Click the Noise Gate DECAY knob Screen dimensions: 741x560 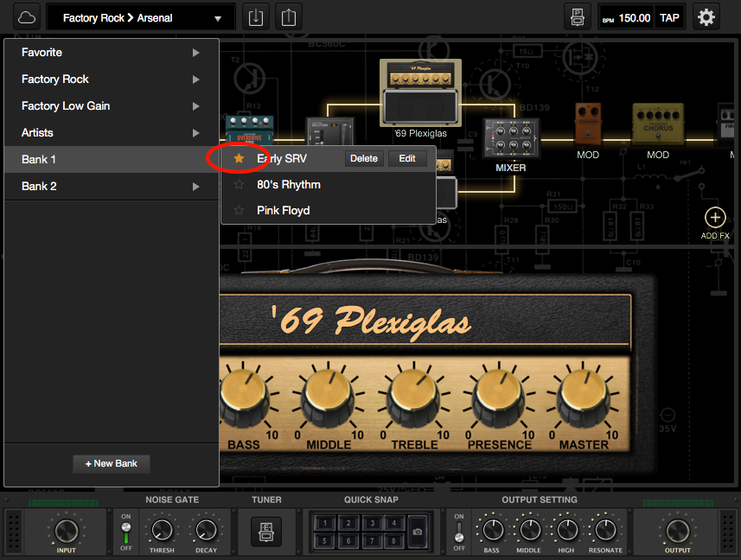pyautogui.click(x=206, y=531)
